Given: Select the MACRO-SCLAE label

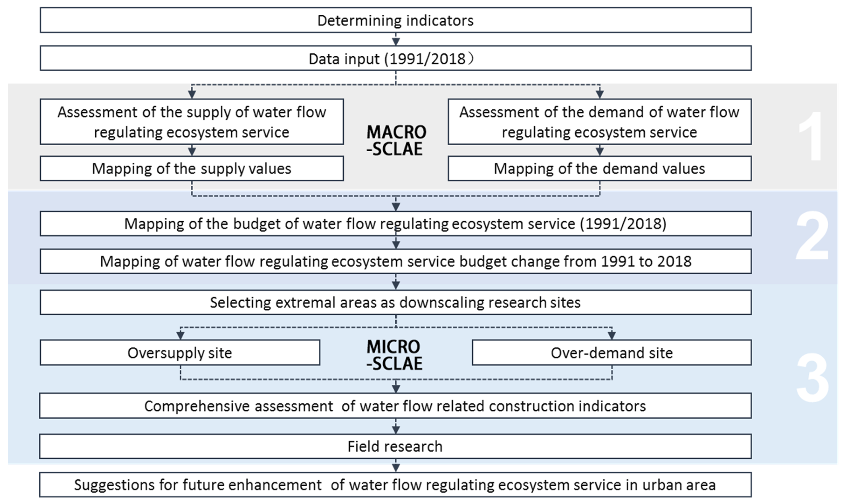Looking at the screenshot, I should (396, 140).
